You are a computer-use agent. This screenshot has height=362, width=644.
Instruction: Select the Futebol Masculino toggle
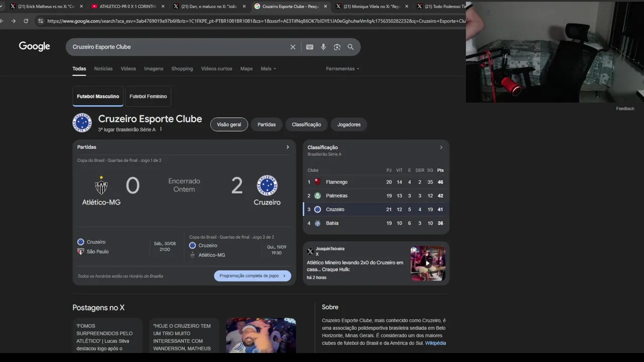[98, 96]
